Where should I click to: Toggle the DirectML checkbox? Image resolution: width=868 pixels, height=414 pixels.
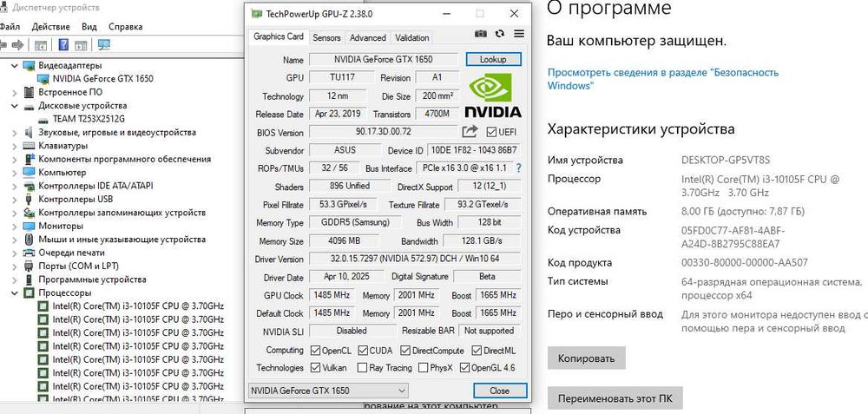click(x=476, y=351)
